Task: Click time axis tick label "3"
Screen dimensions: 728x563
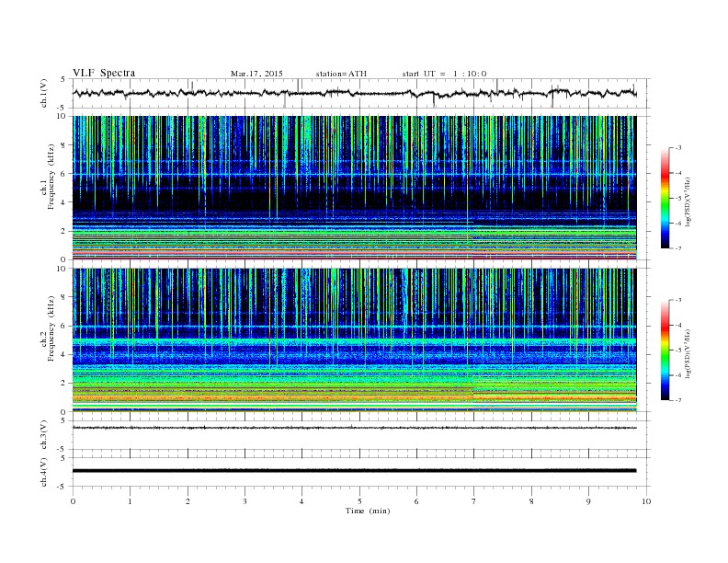Action: [x=245, y=501]
